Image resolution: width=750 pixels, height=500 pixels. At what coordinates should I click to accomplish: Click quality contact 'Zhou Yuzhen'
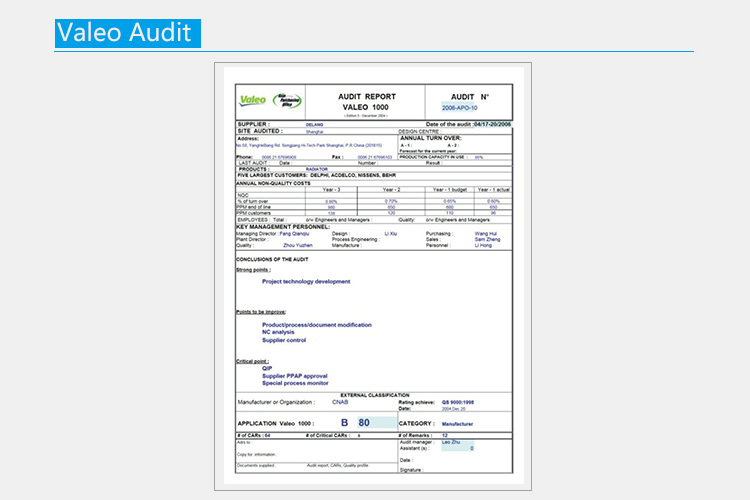pyautogui.click(x=298, y=245)
